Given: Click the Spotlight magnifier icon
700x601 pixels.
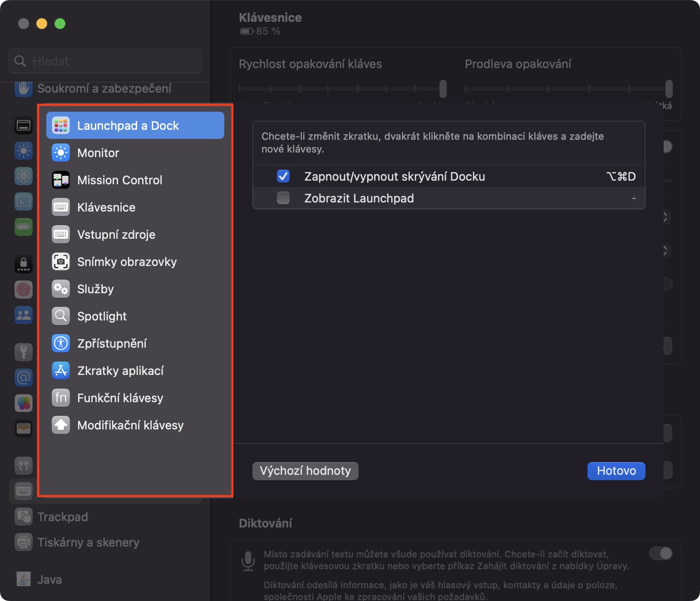Looking at the screenshot, I should pyautogui.click(x=61, y=316).
